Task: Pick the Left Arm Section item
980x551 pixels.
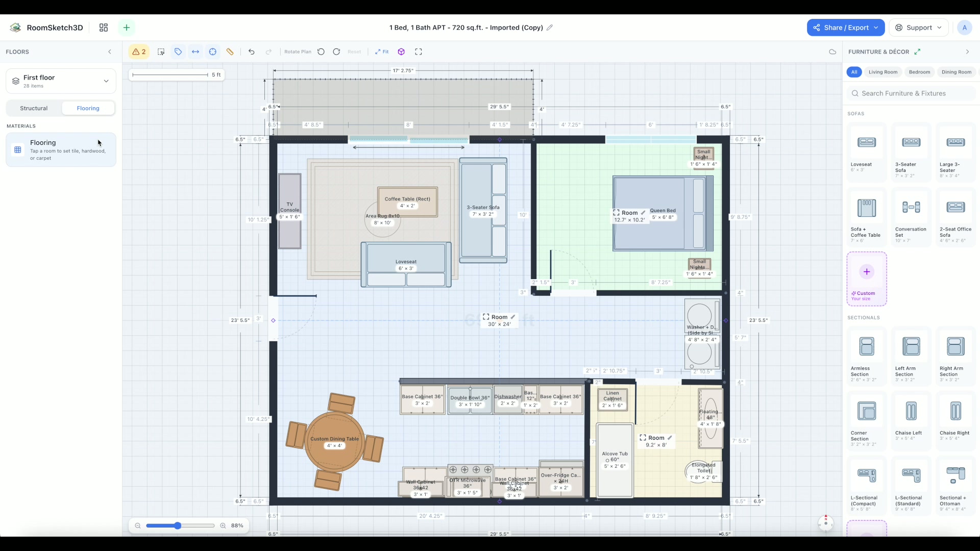Action: (911, 356)
